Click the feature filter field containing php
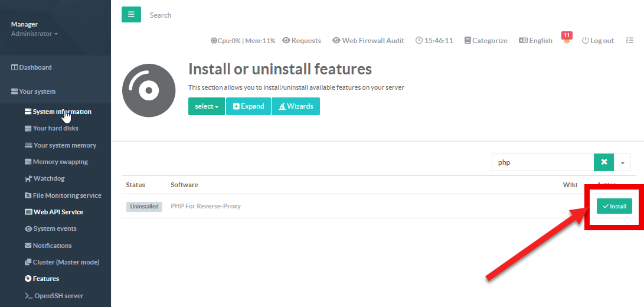The height and width of the screenshot is (307, 644). [x=542, y=162]
